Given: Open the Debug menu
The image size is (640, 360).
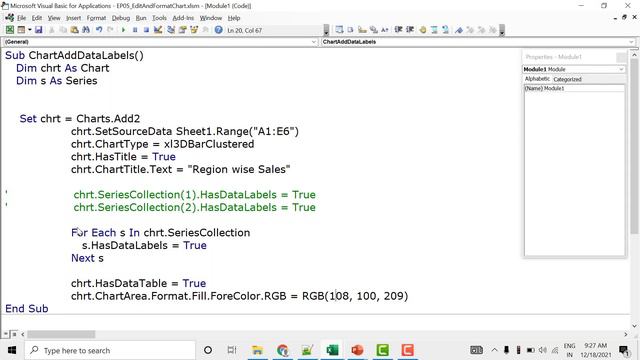Looking at the screenshot, I should [x=121, y=18].
